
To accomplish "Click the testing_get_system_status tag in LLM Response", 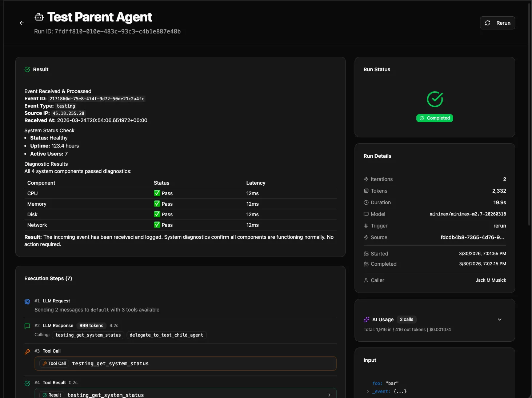I will point(88,335).
